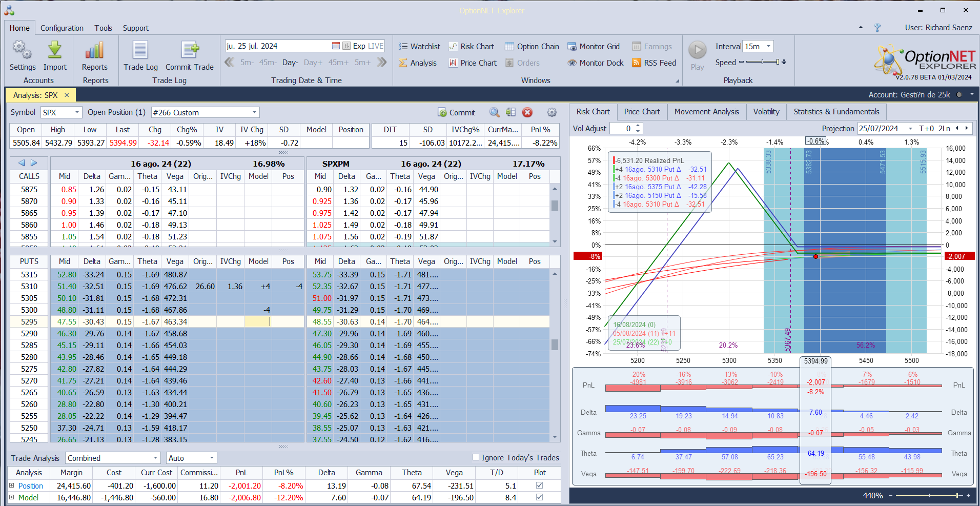Open the analysis gear settings icon
Screen dimensions: 980x506
tap(552, 112)
